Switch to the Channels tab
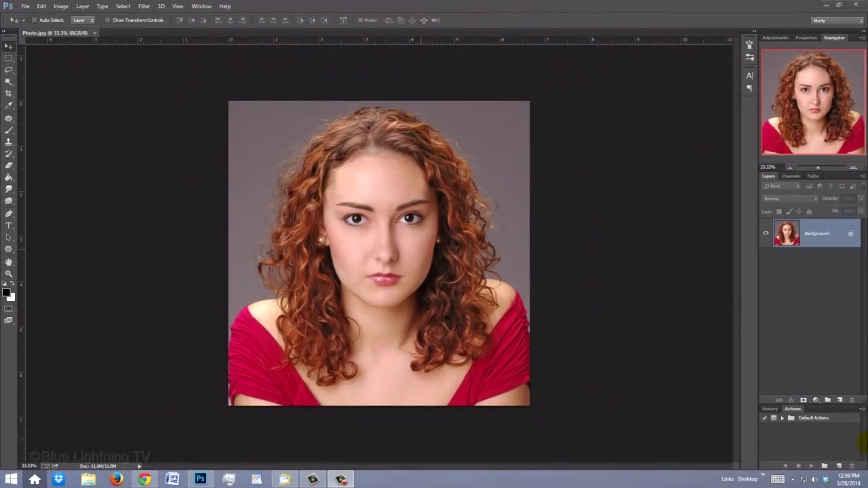The height and width of the screenshot is (488, 868). pos(791,176)
